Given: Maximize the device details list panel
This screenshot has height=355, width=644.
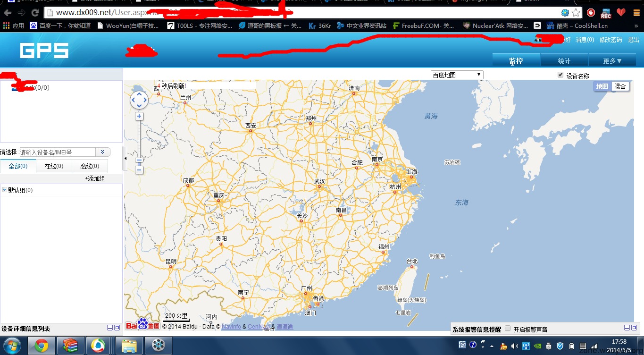Looking at the screenshot, I should pos(117,328).
